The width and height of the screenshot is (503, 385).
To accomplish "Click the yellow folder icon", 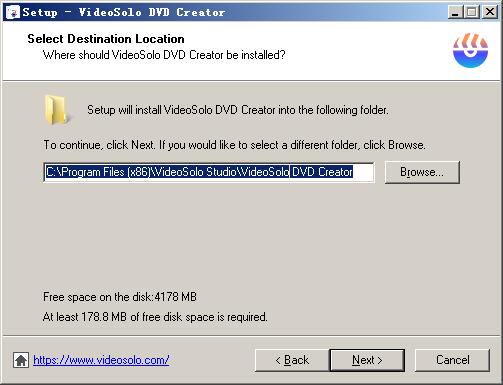I will pos(56,110).
